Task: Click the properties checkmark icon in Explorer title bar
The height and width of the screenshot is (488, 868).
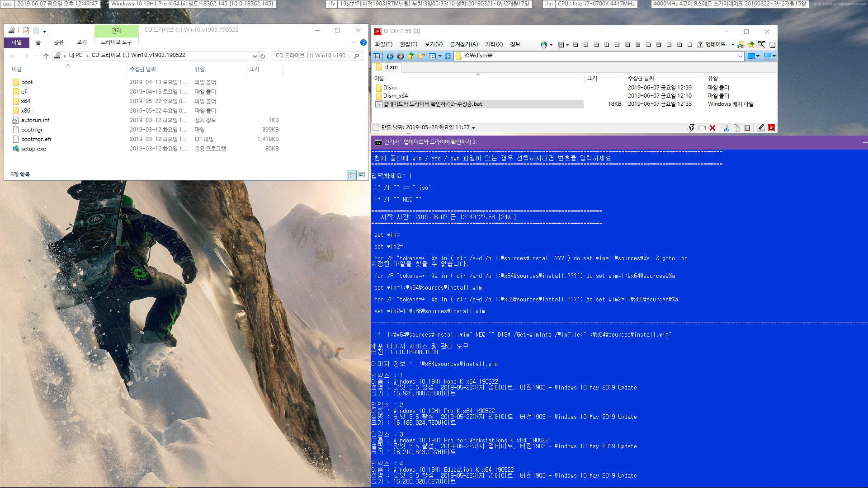Action: (26, 31)
